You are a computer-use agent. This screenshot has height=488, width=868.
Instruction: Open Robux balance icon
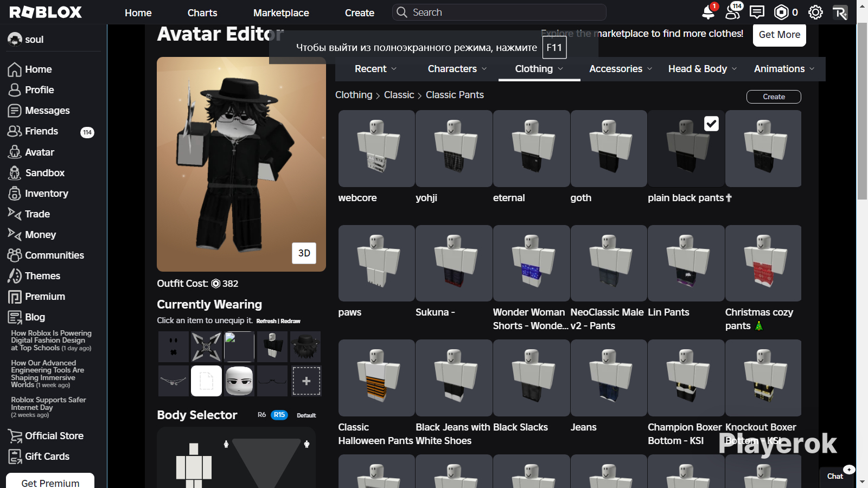(781, 12)
